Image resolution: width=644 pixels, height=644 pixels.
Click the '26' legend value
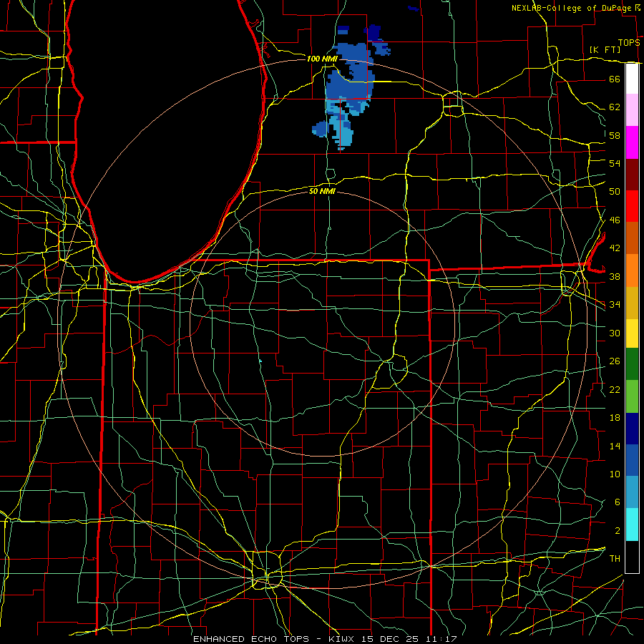(615, 361)
